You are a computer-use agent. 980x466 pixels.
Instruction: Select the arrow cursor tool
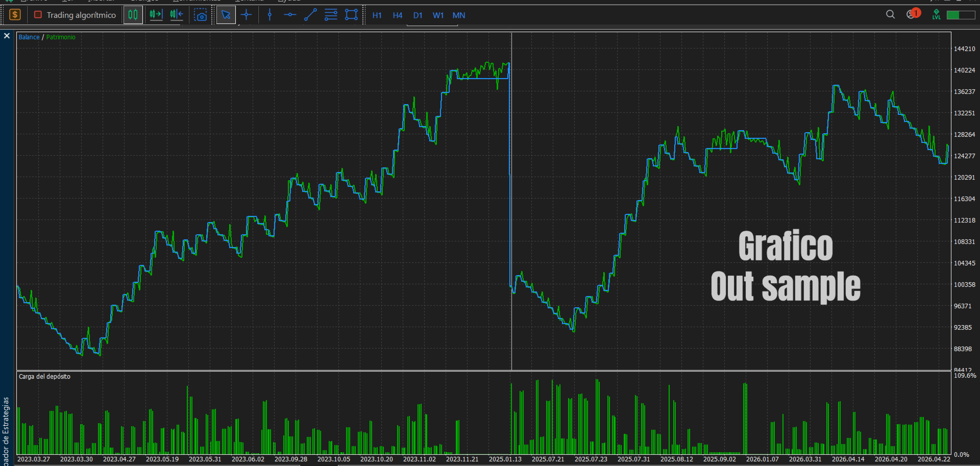(226, 15)
